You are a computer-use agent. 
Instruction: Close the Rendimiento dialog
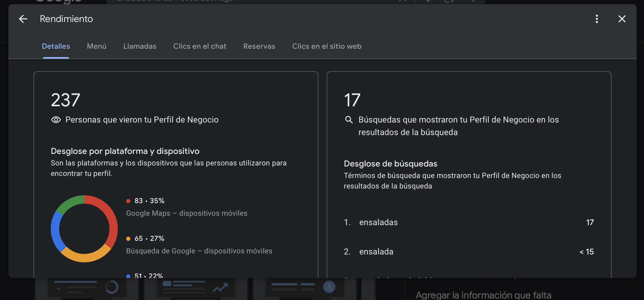coord(622,19)
